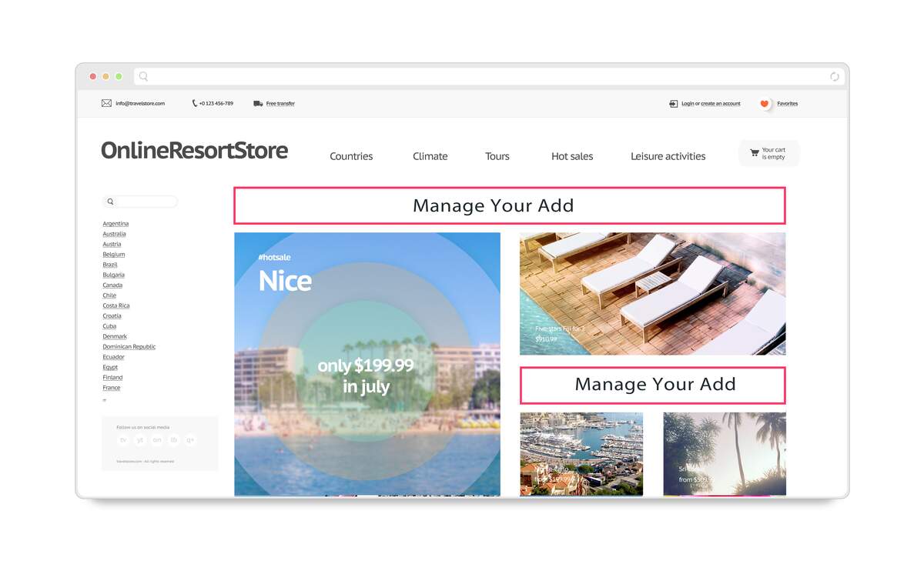Click the envelope email icon

pyautogui.click(x=106, y=103)
